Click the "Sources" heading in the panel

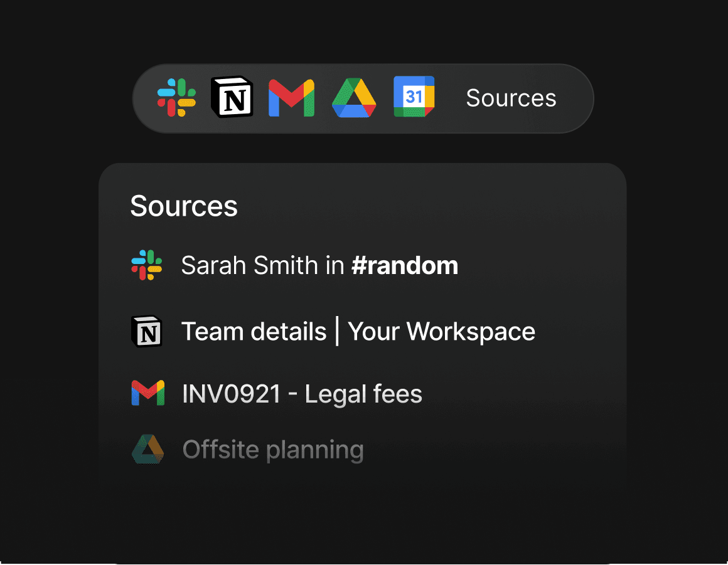click(x=184, y=206)
